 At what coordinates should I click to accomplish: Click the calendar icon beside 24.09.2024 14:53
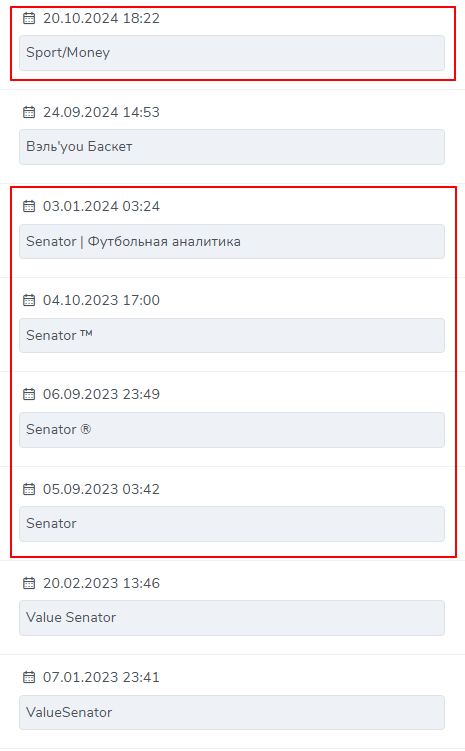[29, 112]
